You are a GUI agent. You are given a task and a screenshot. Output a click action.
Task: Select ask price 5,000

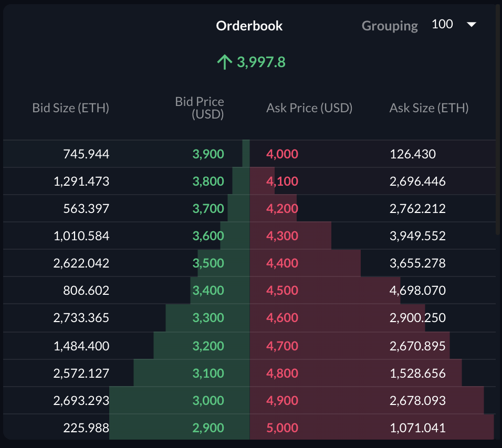click(282, 428)
